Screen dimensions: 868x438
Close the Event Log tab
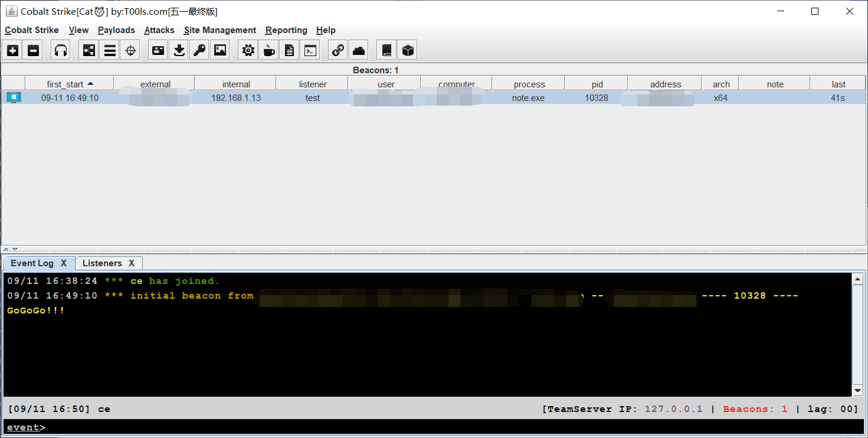coord(64,263)
